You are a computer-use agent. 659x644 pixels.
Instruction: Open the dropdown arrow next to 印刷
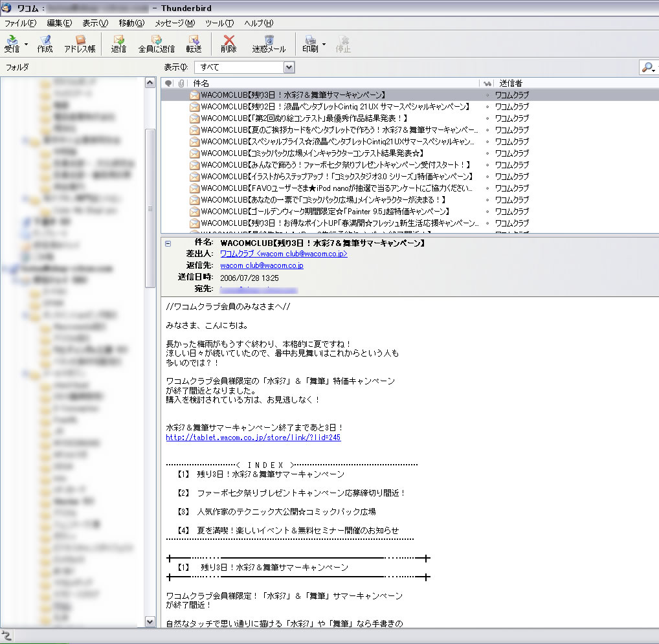click(x=324, y=45)
